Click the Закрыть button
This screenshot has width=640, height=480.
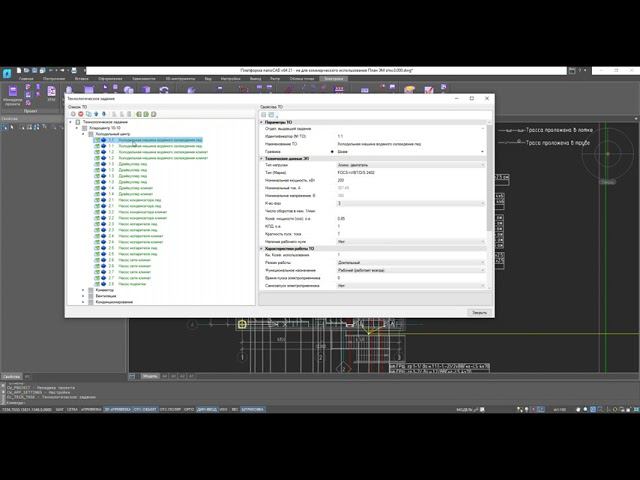[x=480, y=312]
